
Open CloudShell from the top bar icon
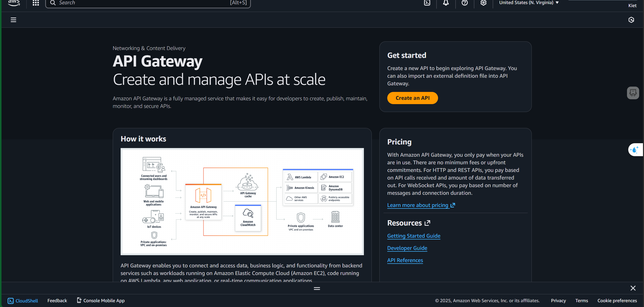pos(427,3)
